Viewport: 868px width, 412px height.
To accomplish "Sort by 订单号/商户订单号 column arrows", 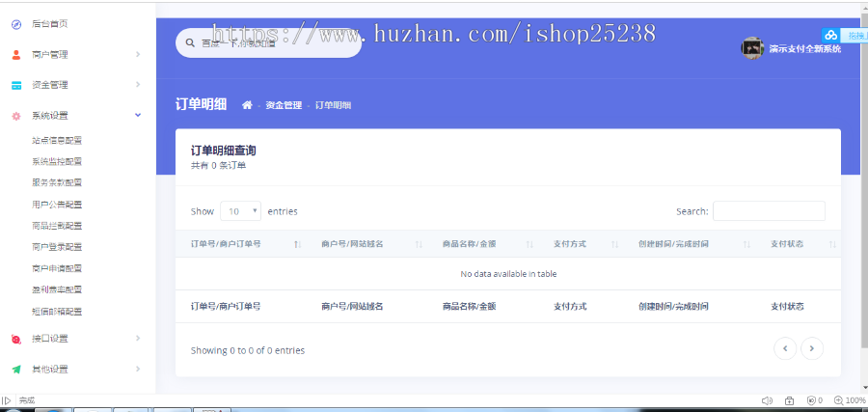I will [297, 244].
